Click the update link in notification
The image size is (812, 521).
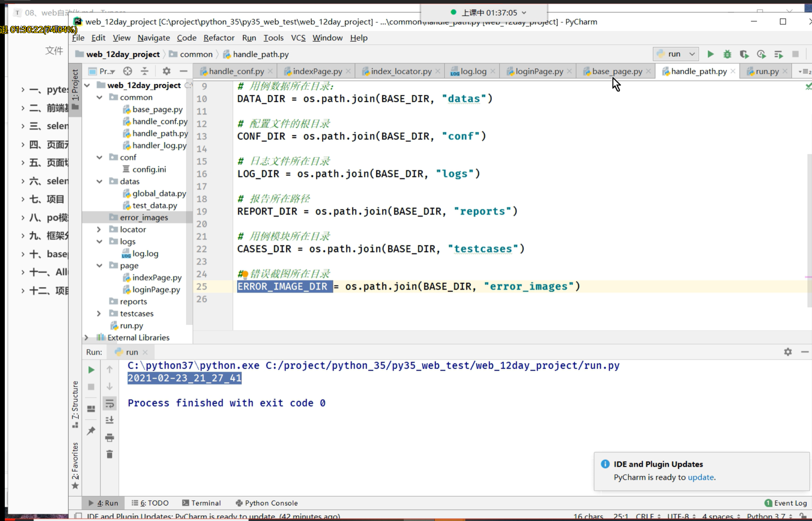700,477
